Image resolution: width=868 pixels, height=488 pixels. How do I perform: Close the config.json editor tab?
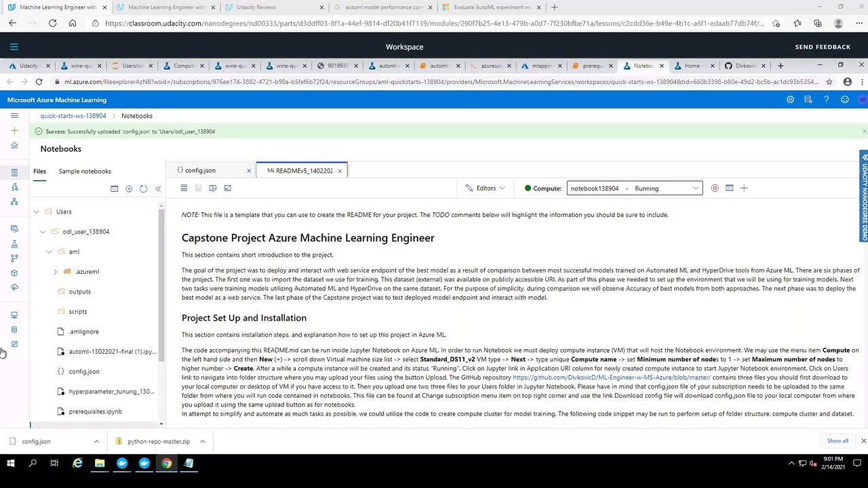pos(249,171)
